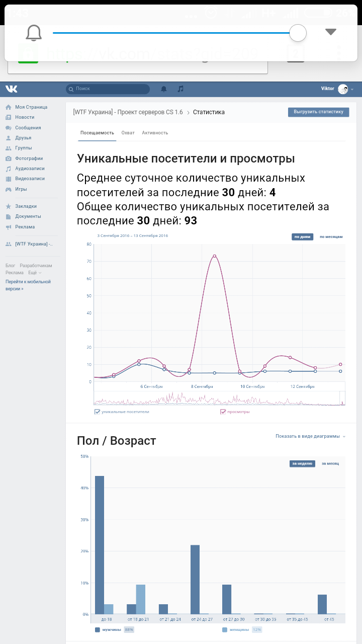Viewport: 362px width, 644px height.
Task: Click gamepad icon beside Игры
Action: coord(9,189)
